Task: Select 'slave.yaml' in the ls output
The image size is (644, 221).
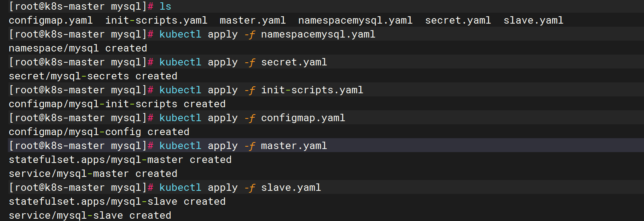Action: tap(533, 21)
